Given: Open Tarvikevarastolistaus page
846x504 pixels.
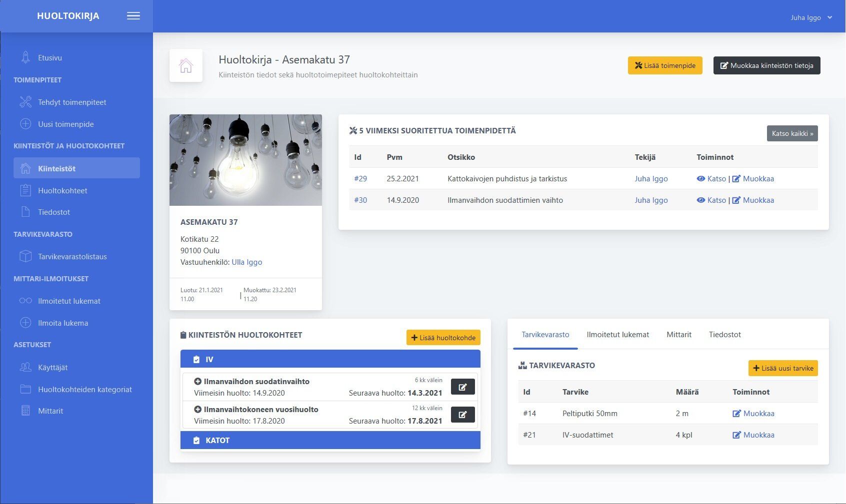Looking at the screenshot, I should pos(72,257).
